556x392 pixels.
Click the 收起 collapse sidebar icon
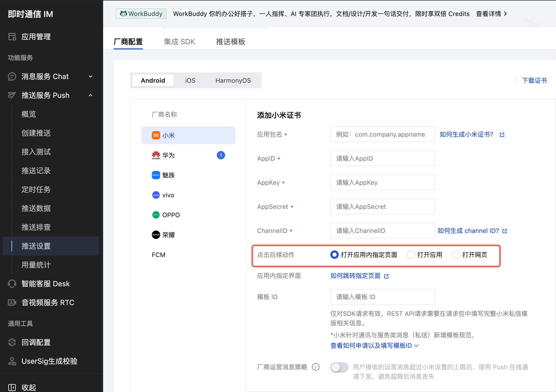(x=12, y=387)
